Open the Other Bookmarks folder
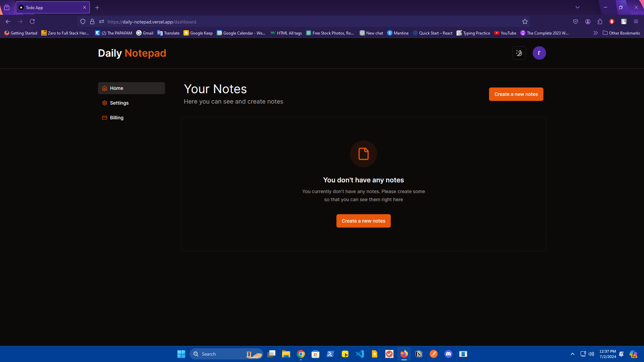 tap(621, 33)
